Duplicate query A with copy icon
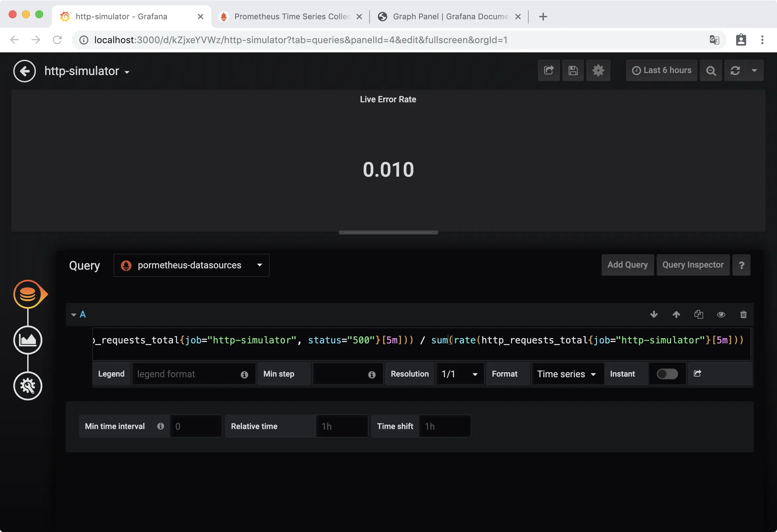 point(699,315)
